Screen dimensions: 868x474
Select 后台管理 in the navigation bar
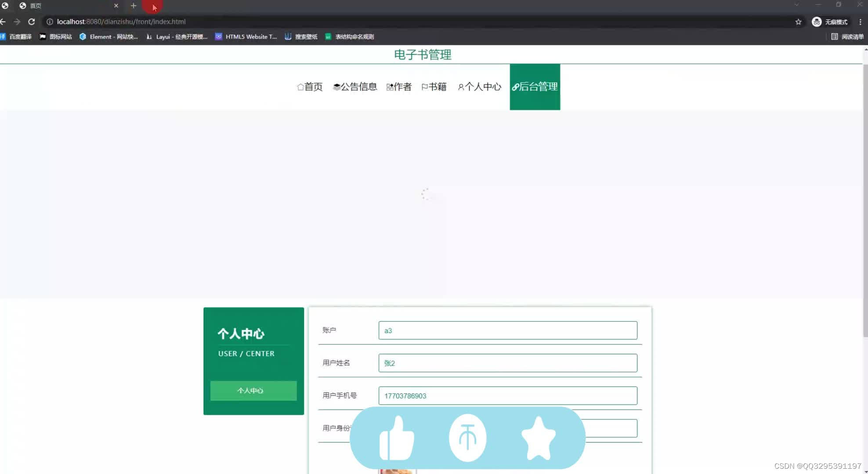[x=535, y=87]
